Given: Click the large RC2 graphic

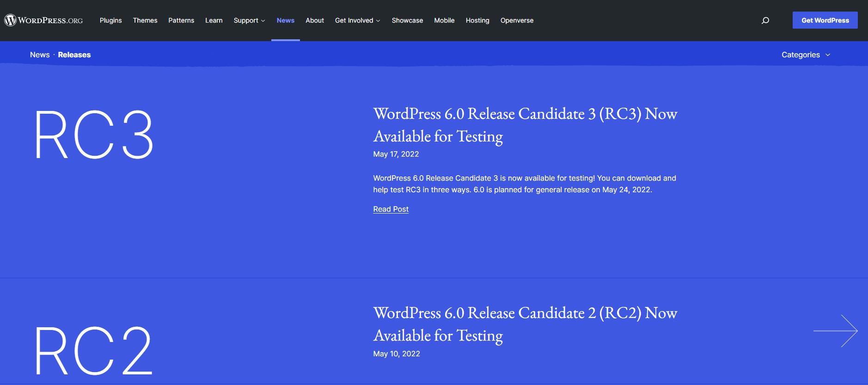Looking at the screenshot, I should click(94, 350).
